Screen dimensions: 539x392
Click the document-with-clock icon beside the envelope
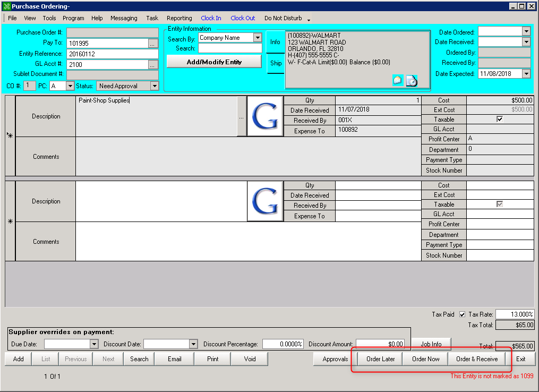click(x=411, y=80)
